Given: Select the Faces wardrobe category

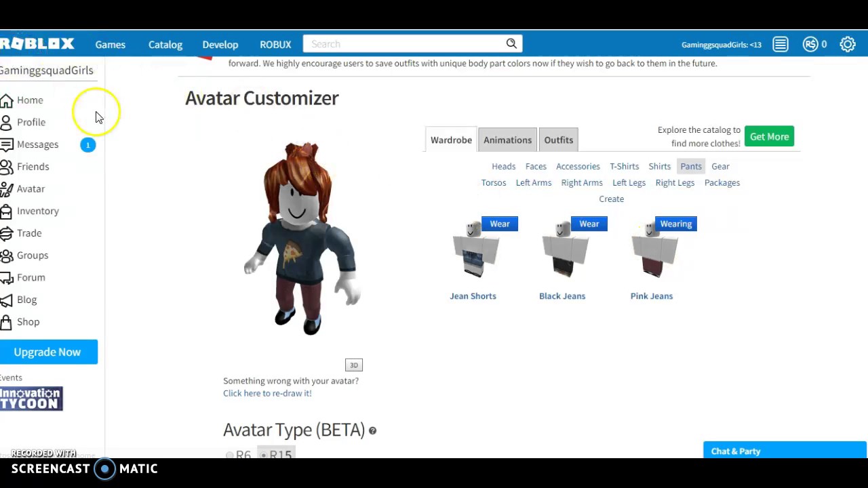Looking at the screenshot, I should 536,166.
